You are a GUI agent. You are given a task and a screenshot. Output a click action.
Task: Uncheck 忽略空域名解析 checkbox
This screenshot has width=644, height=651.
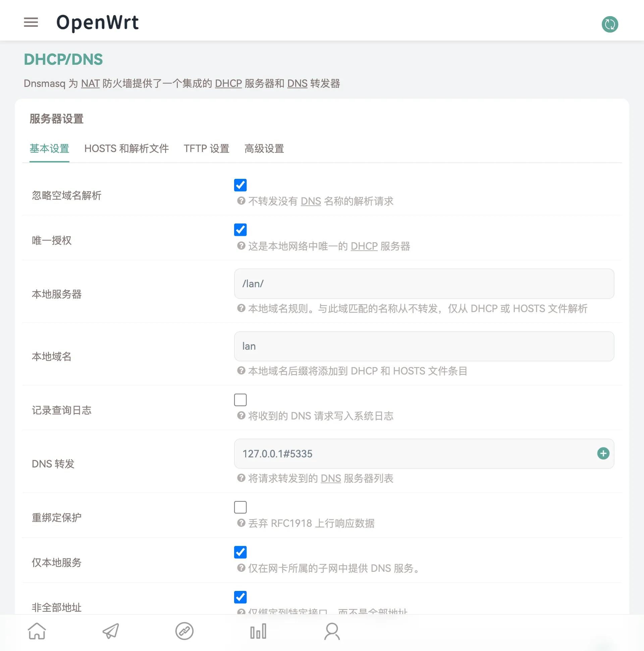pos(240,185)
